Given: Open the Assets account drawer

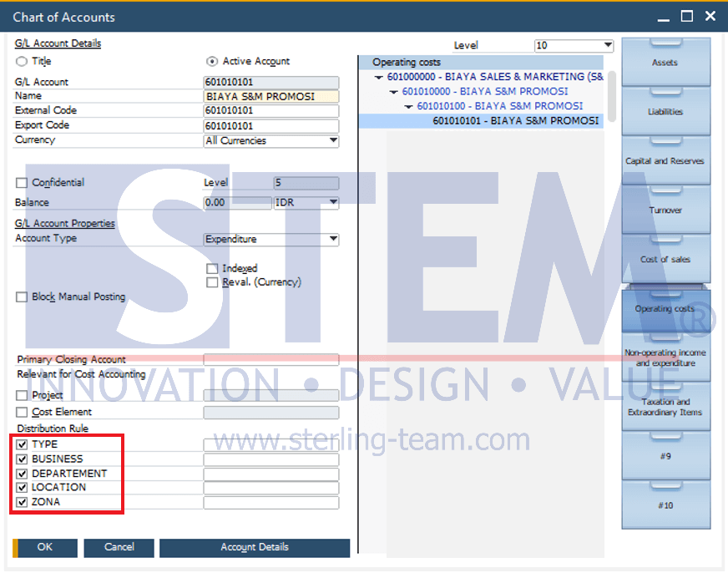Looking at the screenshot, I should 665,63.
